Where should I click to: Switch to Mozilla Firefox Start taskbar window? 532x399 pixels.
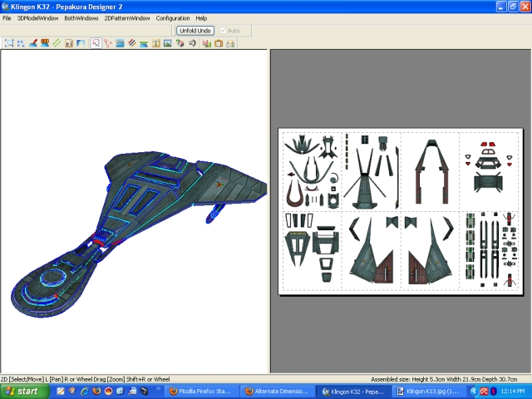click(x=200, y=392)
